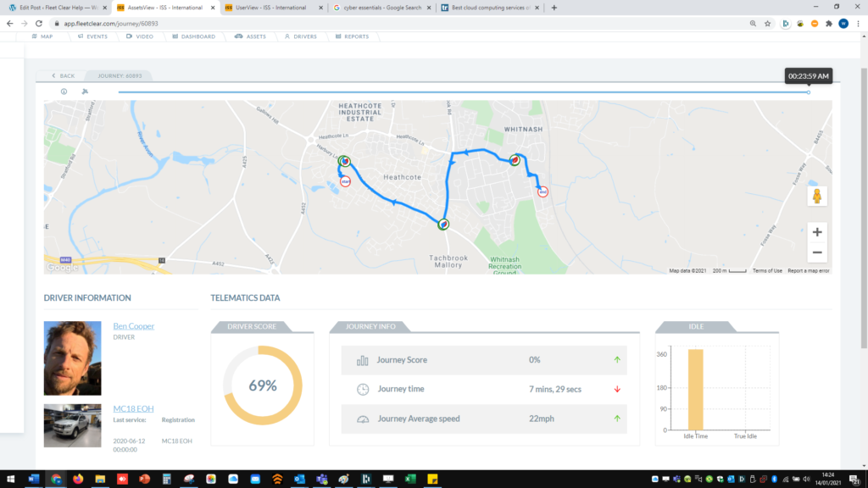Click green up arrow on Average speed

coord(617,419)
